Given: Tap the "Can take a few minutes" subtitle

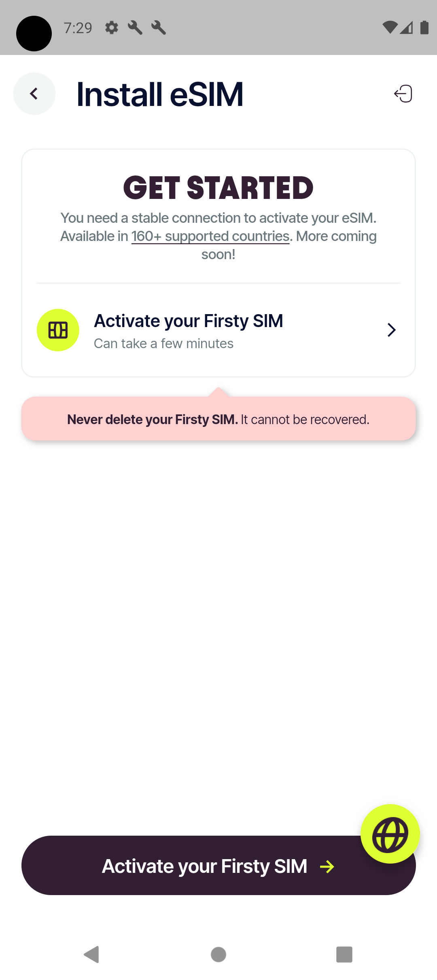Looking at the screenshot, I should click(163, 344).
